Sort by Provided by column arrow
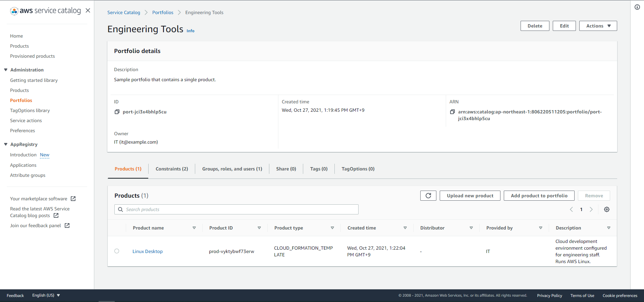The height and width of the screenshot is (302, 644). pos(541,228)
